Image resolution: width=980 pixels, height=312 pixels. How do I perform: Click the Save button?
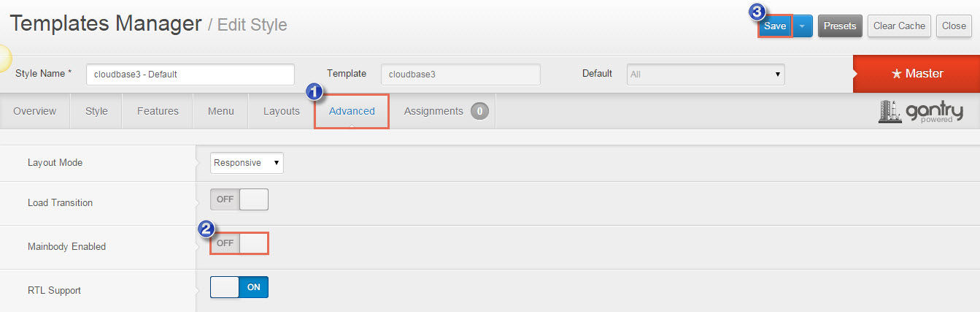(775, 26)
